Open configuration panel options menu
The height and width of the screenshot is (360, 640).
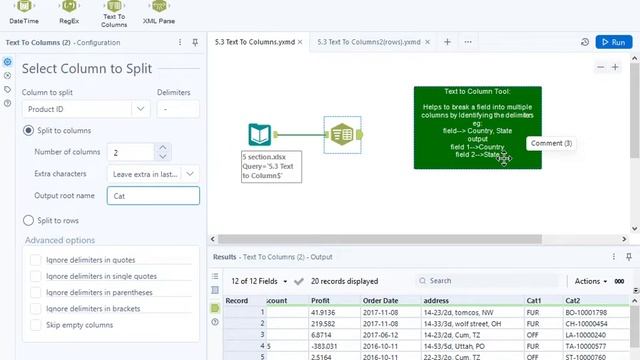[x=180, y=42]
